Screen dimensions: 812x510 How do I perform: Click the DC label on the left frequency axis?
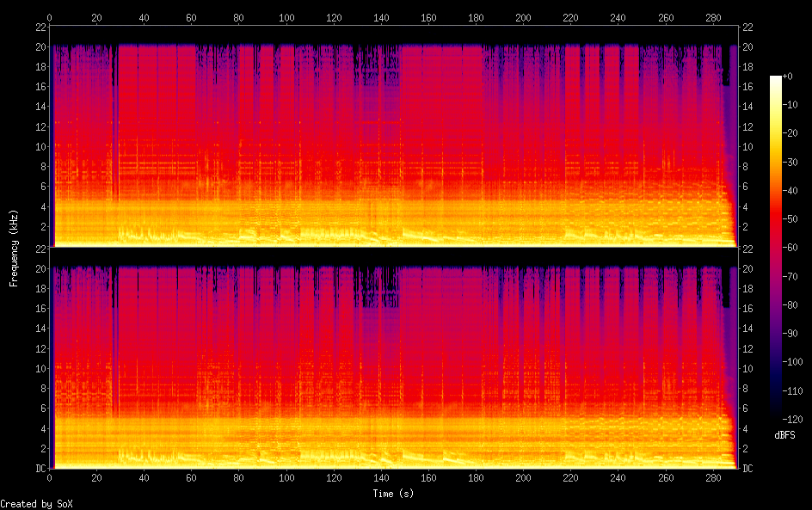pos(39,469)
